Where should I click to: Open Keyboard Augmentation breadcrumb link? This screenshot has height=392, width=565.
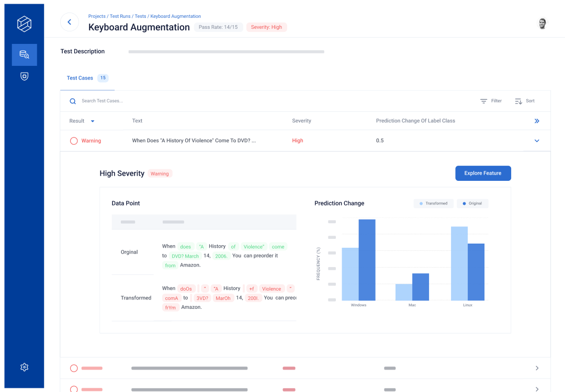(x=175, y=16)
